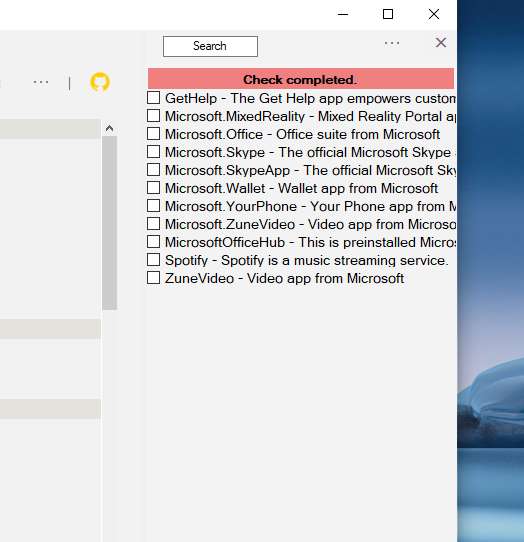Click 'Spotify is a music streaming service' text
Viewport: 524px width, 542px height.
(335, 260)
